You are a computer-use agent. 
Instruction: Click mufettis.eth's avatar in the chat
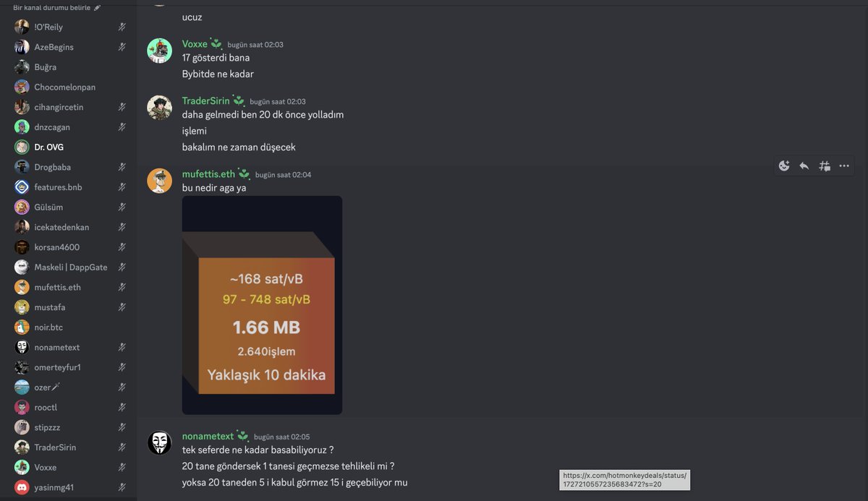point(160,181)
